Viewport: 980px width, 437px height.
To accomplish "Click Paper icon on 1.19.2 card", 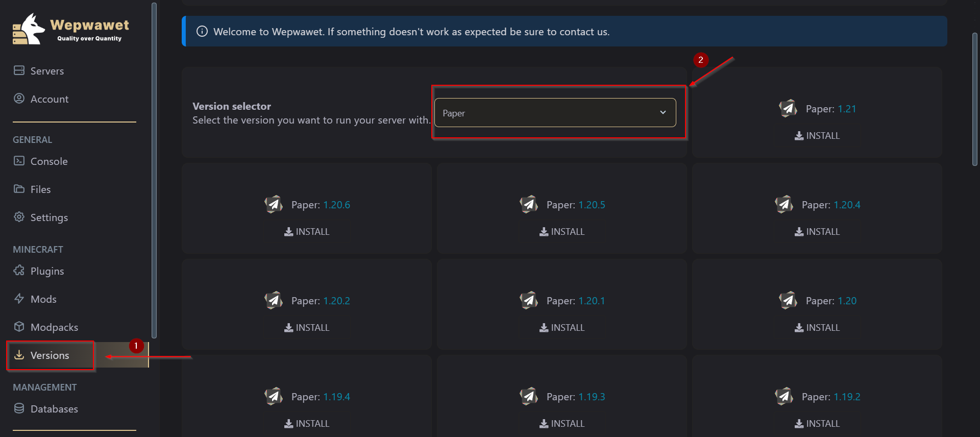I will point(784,396).
